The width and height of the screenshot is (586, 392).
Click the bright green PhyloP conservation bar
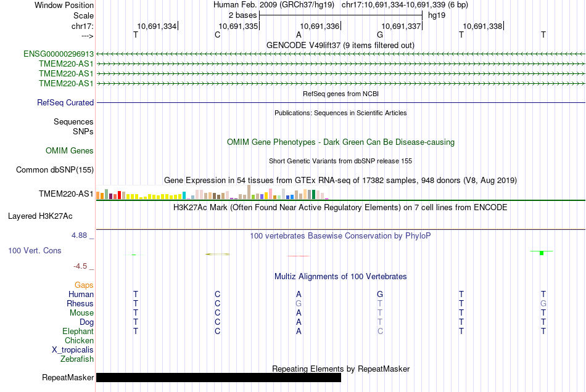click(x=542, y=253)
